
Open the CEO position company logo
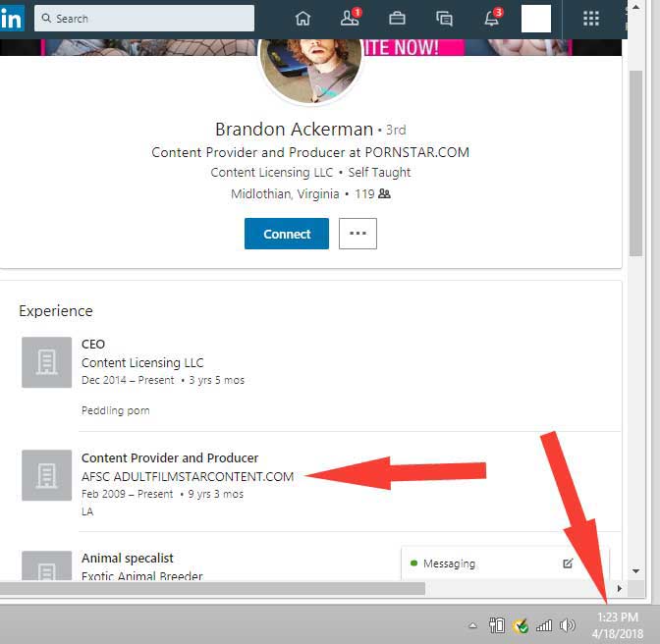[x=47, y=362]
